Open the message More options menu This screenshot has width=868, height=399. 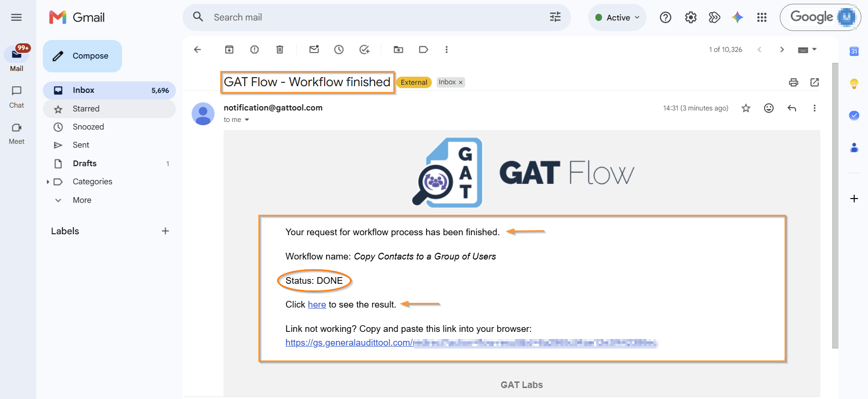[x=814, y=108]
